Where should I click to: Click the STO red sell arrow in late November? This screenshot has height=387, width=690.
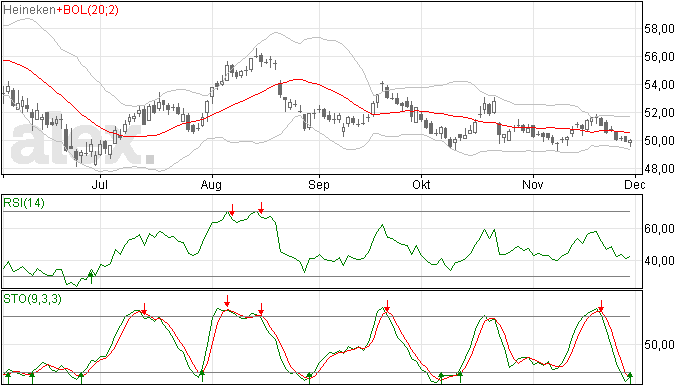coord(601,306)
